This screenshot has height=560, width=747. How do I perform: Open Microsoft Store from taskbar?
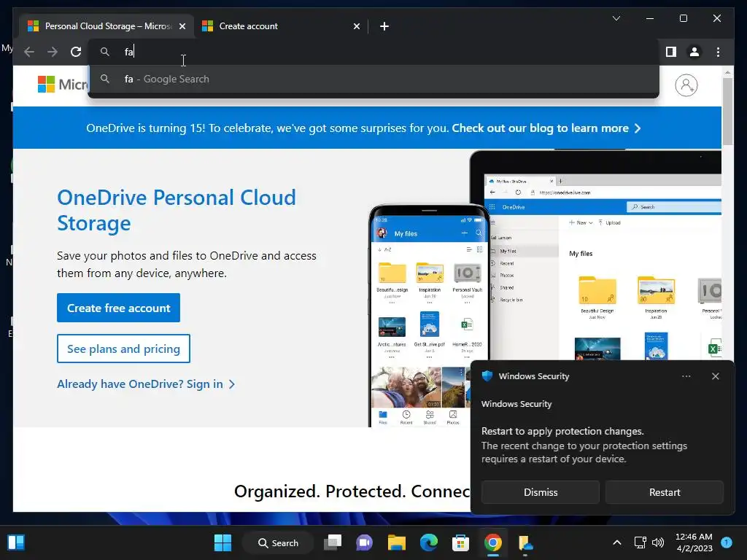[x=461, y=542]
